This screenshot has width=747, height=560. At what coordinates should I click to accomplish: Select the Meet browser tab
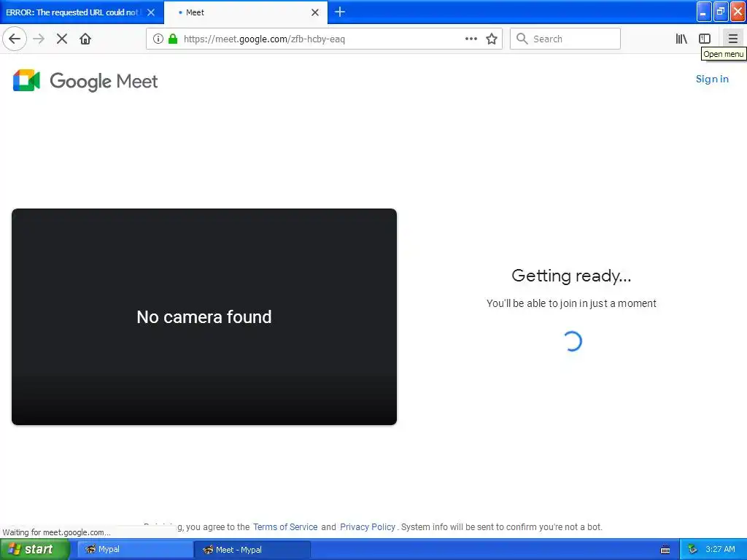pos(245,12)
